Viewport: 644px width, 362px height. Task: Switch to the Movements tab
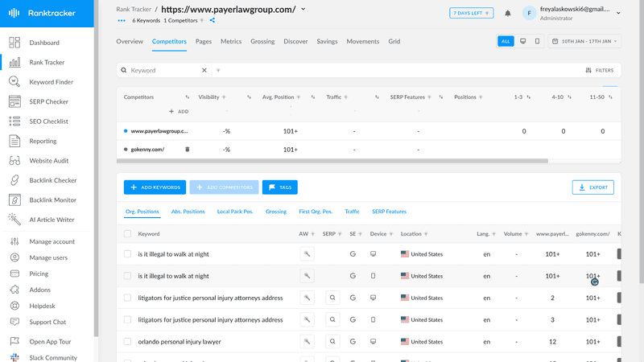[363, 42]
